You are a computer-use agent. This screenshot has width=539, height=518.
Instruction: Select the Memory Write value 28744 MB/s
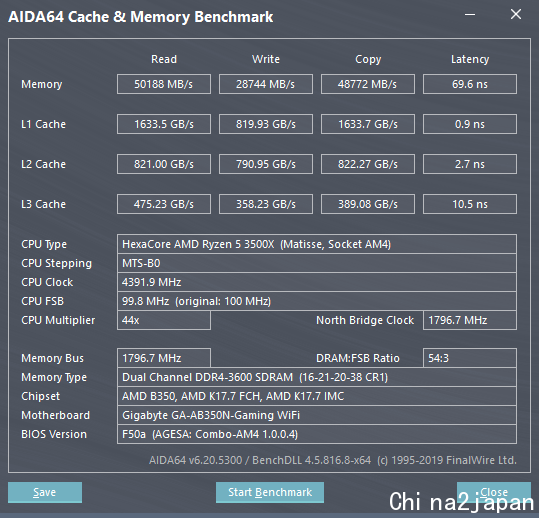tap(266, 84)
